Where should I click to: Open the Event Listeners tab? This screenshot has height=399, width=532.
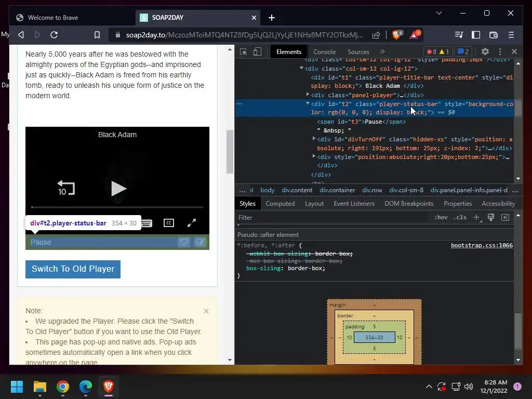354,204
